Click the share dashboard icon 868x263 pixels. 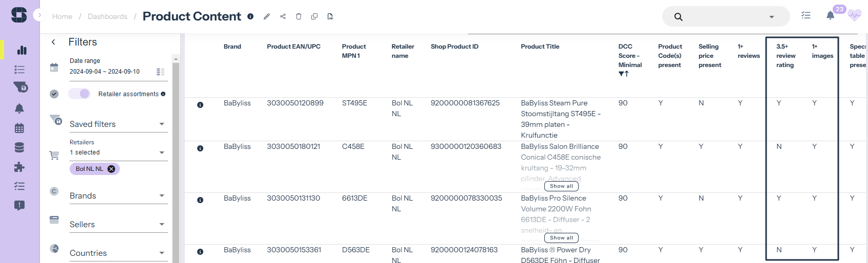click(283, 16)
